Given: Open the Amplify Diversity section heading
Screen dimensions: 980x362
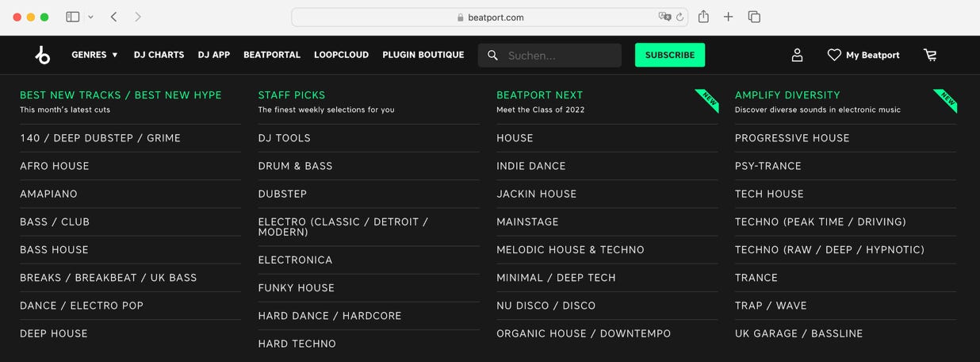Looking at the screenshot, I should coord(787,95).
